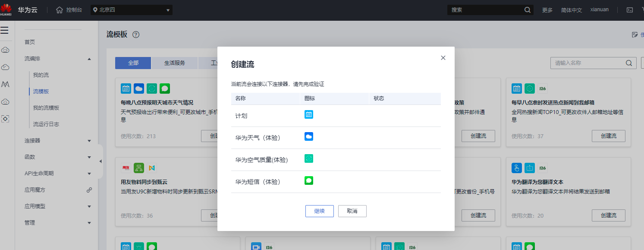644x250 pixels.
Task: Open 流模板 in sidebar
Action: pyautogui.click(x=41, y=92)
